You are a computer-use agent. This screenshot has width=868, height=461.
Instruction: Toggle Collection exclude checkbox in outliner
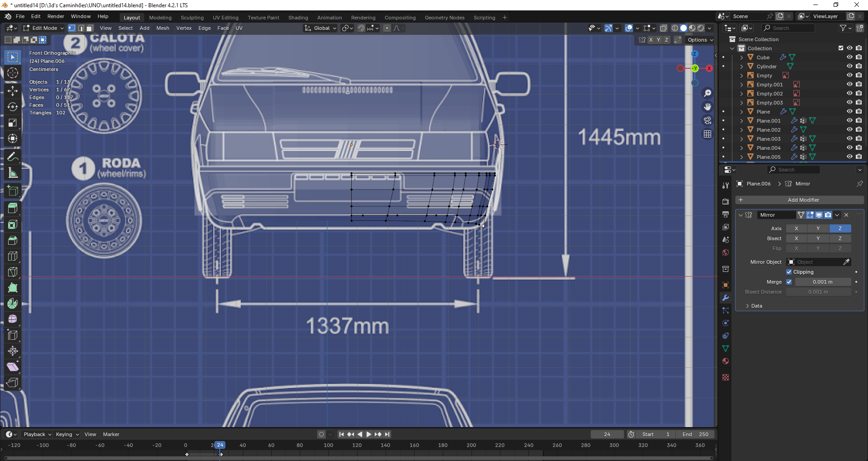click(x=841, y=48)
